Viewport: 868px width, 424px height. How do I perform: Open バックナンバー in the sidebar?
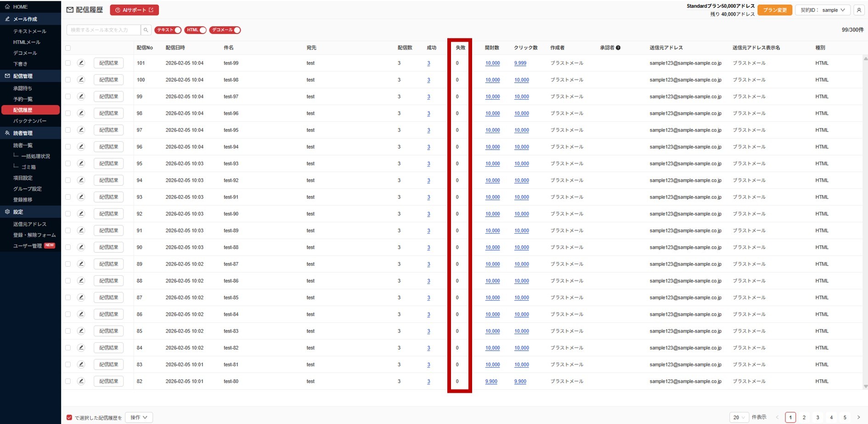click(30, 121)
